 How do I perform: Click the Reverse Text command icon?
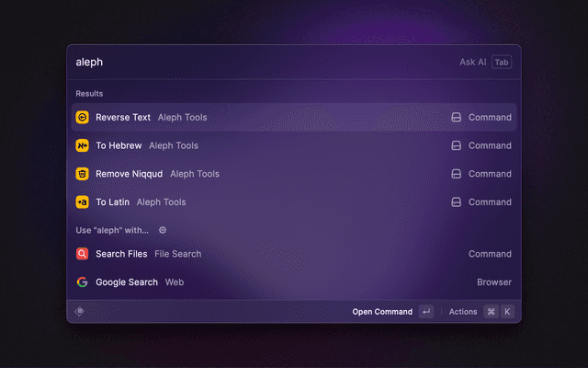click(x=82, y=118)
